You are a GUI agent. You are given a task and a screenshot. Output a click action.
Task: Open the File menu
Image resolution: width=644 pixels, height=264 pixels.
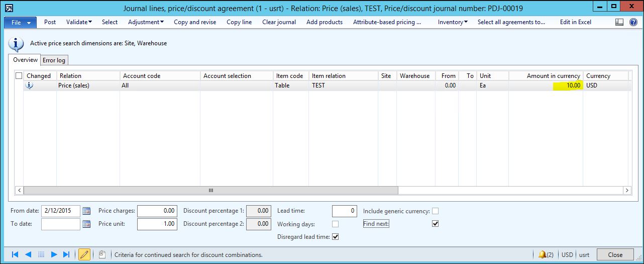pyautogui.click(x=20, y=23)
